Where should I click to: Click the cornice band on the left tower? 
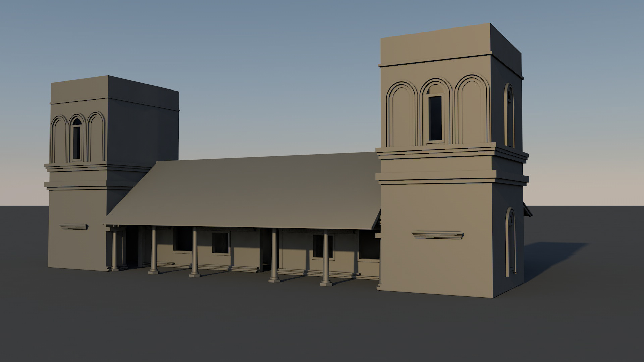pyautogui.click(x=77, y=167)
